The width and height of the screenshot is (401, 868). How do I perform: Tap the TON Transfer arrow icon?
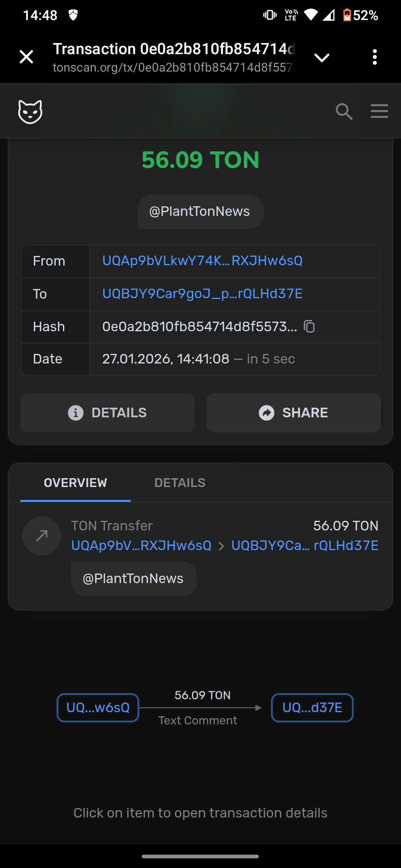[x=42, y=536]
